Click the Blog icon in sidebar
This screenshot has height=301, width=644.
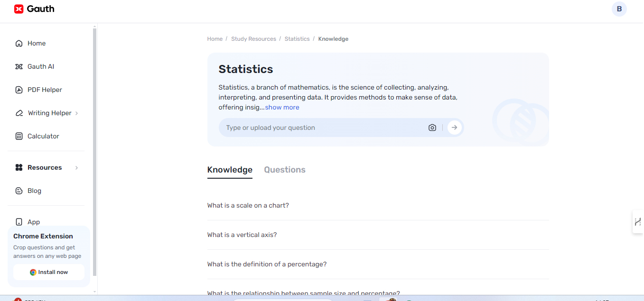point(19,191)
